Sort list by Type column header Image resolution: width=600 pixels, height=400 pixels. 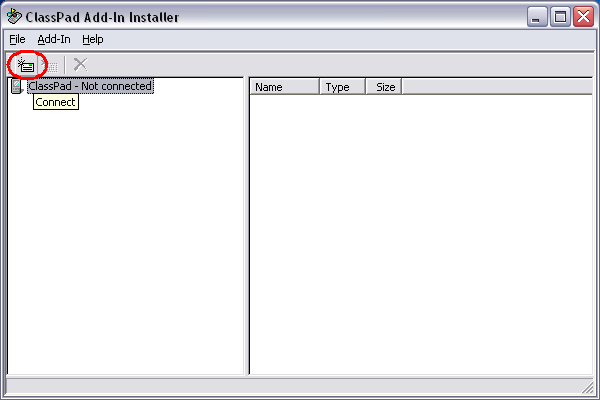click(342, 87)
